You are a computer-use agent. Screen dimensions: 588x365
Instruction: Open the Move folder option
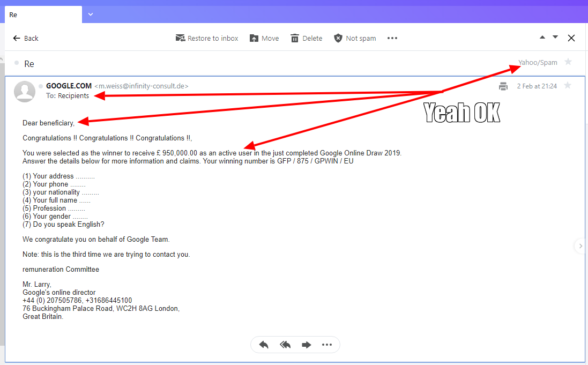point(264,38)
